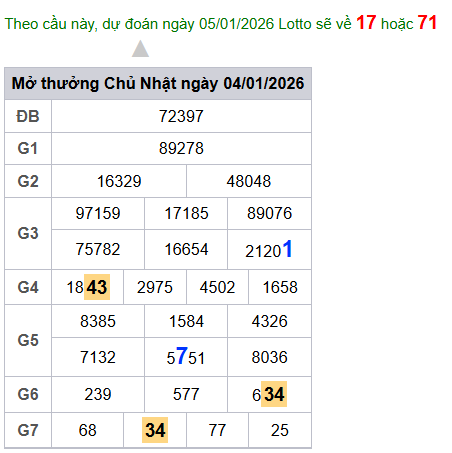Select G5 number 8385
The height and width of the screenshot is (453, 452).
point(98,321)
